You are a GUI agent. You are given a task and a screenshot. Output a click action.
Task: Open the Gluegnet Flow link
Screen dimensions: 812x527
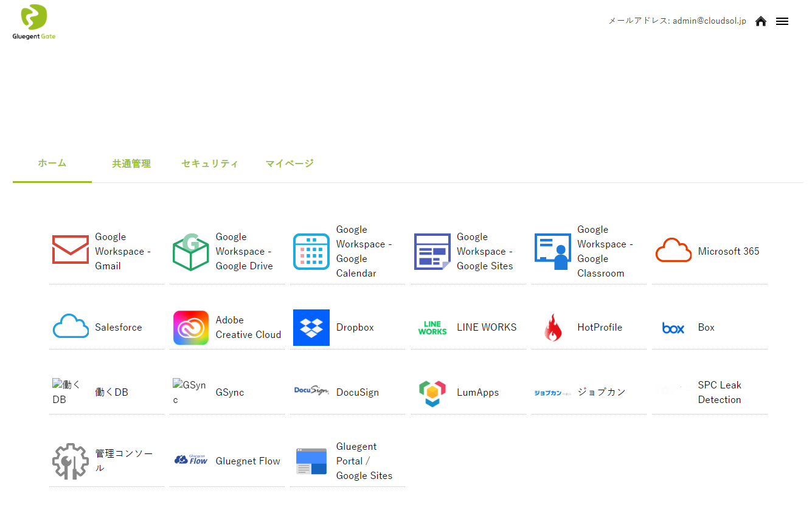(x=248, y=461)
